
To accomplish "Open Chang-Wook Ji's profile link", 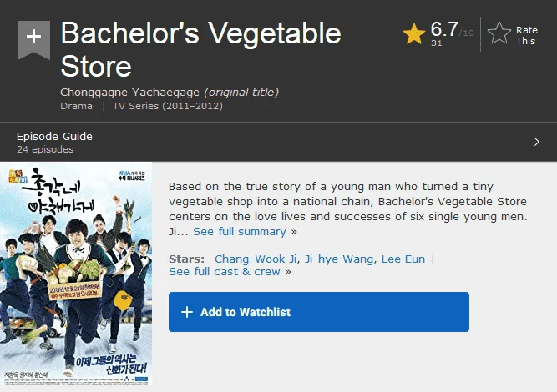I will pyautogui.click(x=256, y=259).
